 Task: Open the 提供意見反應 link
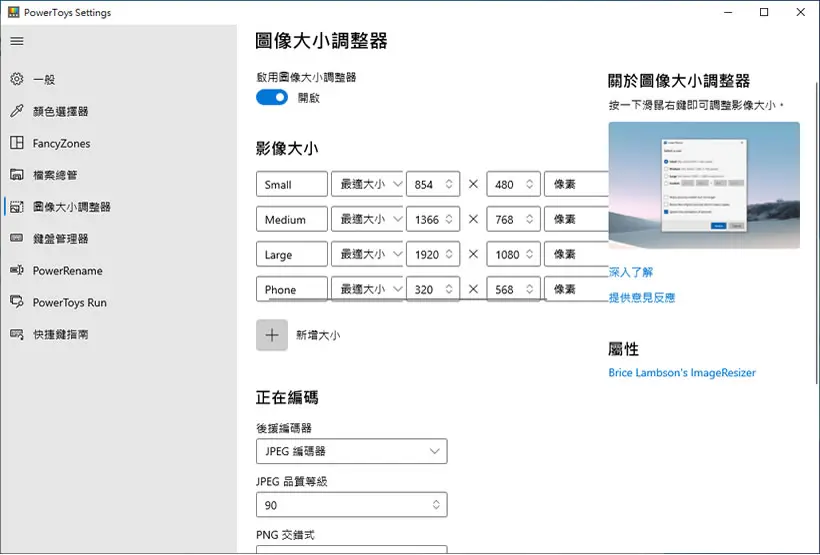click(x=642, y=298)
